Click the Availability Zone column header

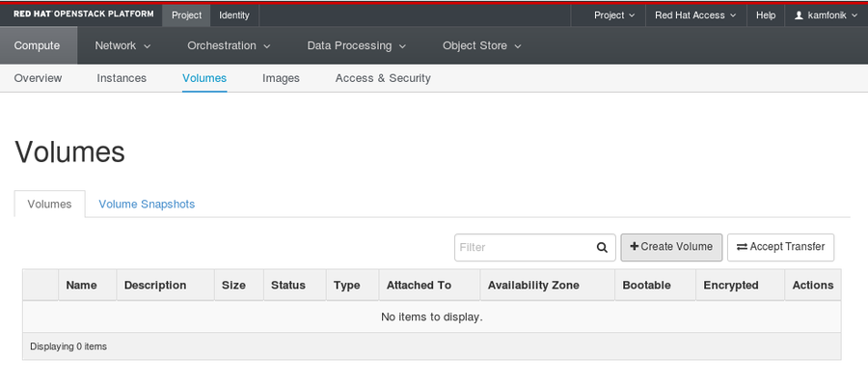tap(548, 286)
